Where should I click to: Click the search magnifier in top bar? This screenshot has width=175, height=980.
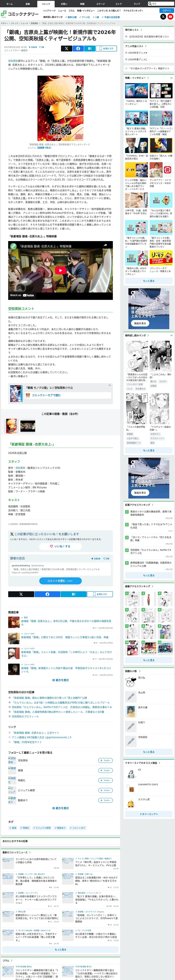click(150, 4)
